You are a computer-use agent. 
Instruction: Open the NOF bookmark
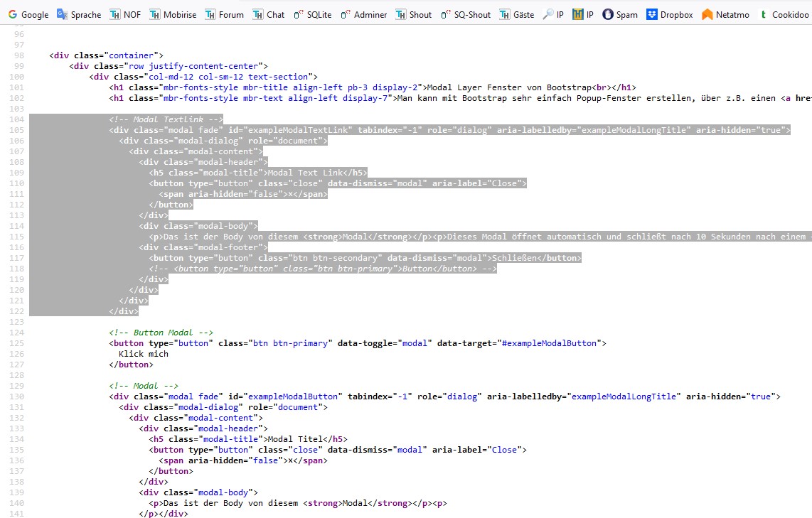click(125, 14)
